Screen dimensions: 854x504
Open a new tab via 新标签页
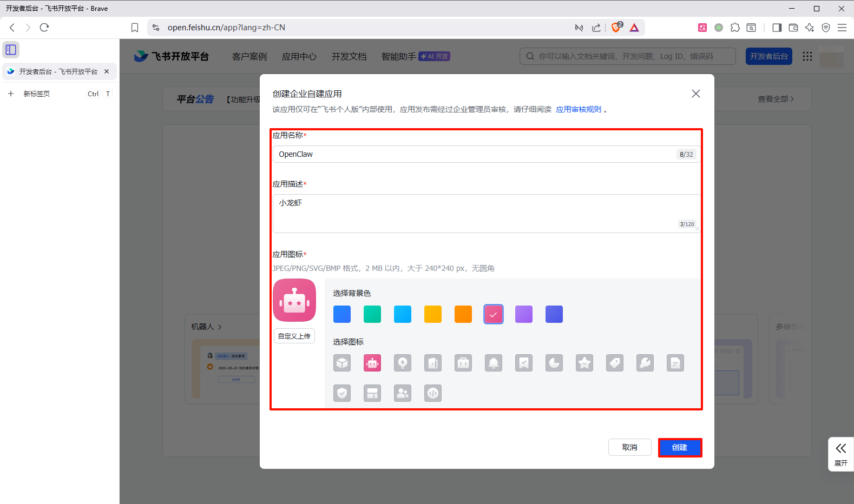point(36,94)
